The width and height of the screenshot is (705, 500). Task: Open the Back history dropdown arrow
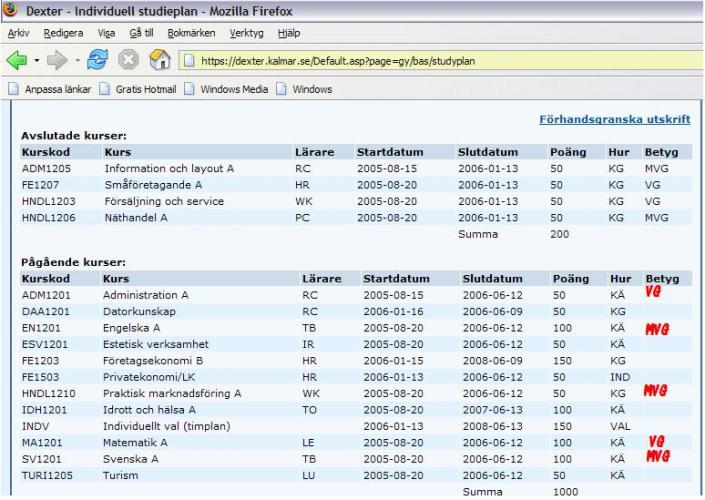(36, 62)
